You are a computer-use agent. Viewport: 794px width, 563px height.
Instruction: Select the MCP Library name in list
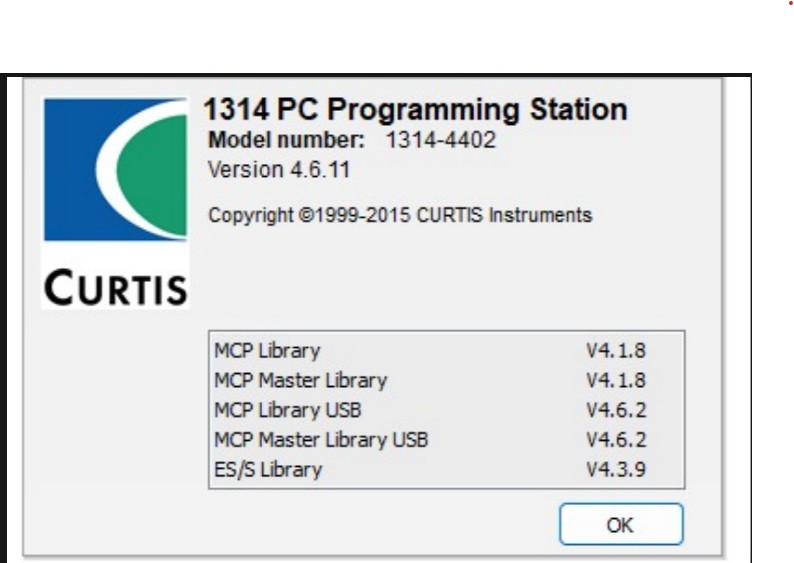click(267, 351)
